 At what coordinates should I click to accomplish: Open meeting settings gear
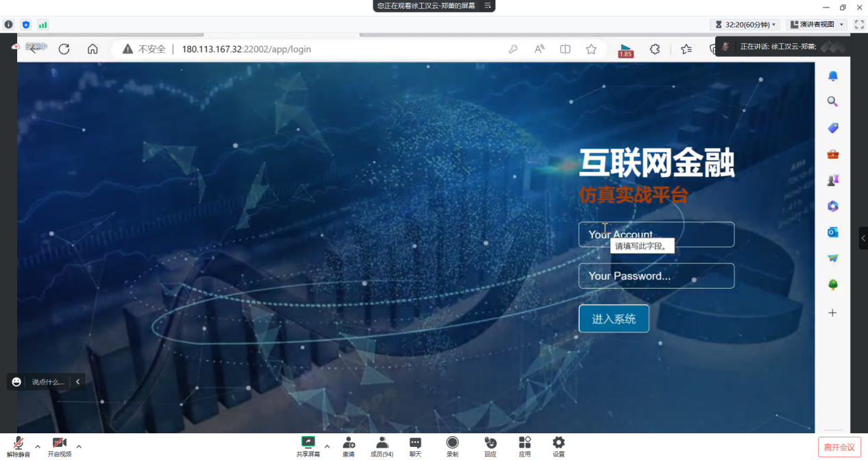pos(558,444)
